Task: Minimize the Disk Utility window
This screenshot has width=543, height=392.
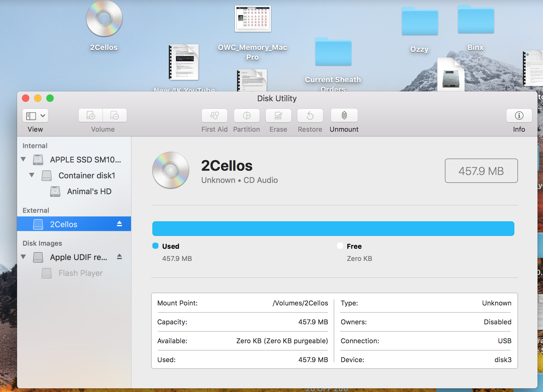Action: click(x=38, y=98)
